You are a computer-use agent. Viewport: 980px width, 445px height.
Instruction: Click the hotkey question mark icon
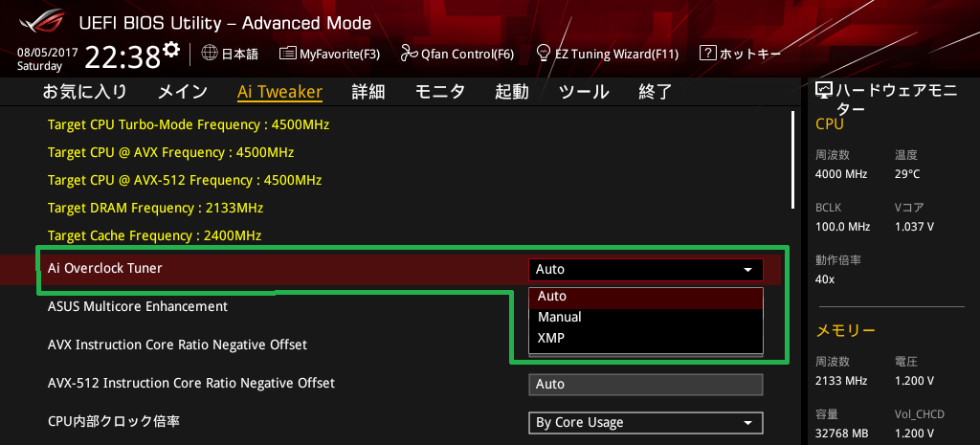707,54
